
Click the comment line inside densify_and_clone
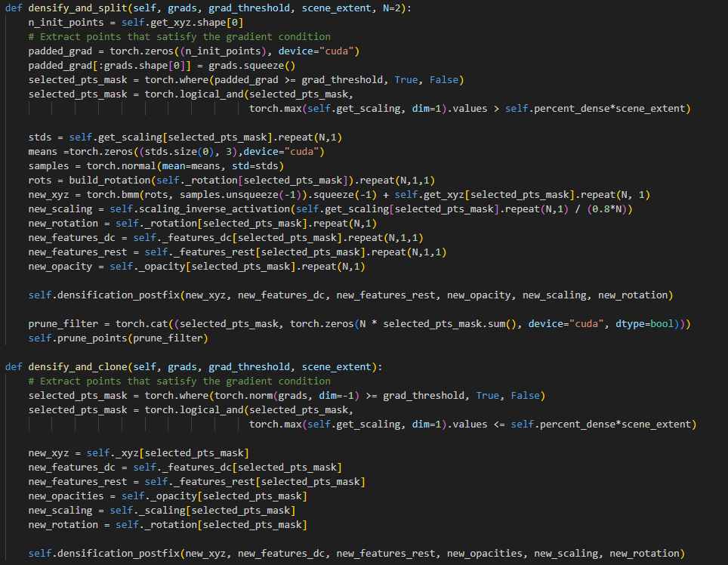coord(179,381)
